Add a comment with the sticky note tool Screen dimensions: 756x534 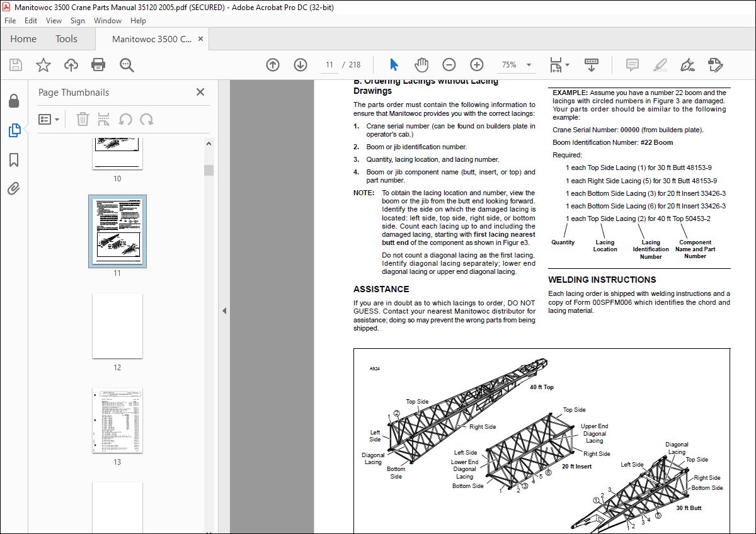633,65
